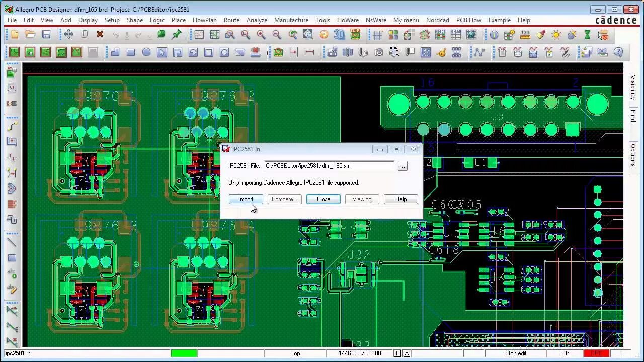The height and width of the screenshot is (362, 644).
Task: Click the Zoom In magnifier icon
Action: 261,35
